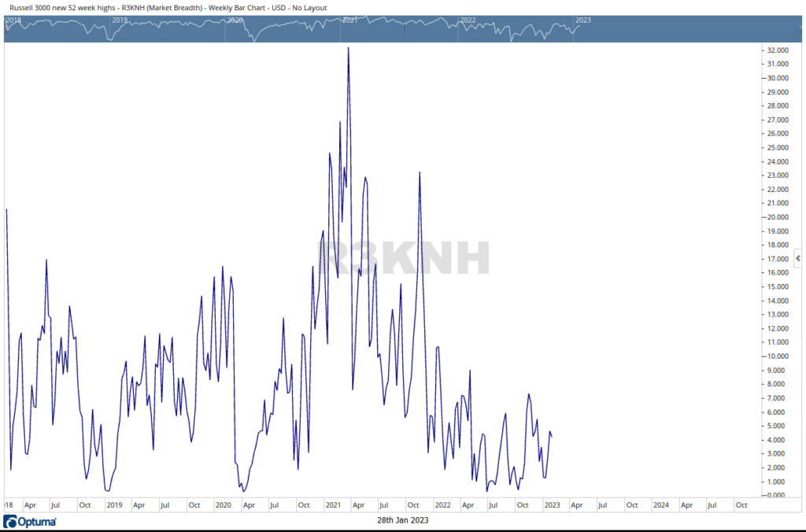
Task: Click the 24.000 label on price axis
Action: click(x=776, y=162)
